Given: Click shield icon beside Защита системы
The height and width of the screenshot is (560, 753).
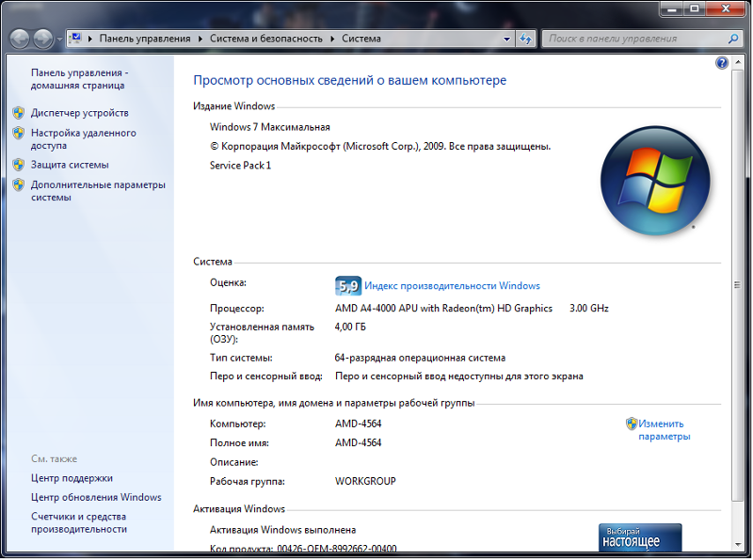Looking at the screenshot, I should point(18,165).
